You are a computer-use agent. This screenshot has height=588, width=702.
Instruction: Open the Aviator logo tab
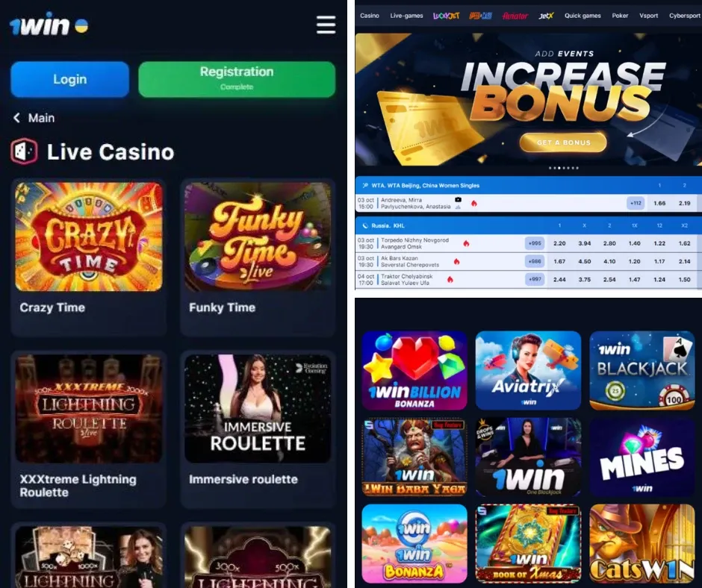[x=515, y=16]
